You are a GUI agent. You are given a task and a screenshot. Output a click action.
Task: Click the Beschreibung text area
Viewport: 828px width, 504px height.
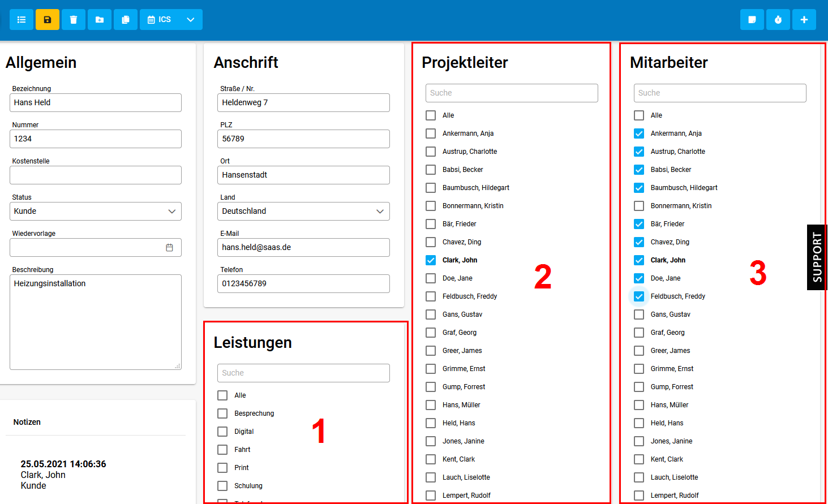(96, 322)
